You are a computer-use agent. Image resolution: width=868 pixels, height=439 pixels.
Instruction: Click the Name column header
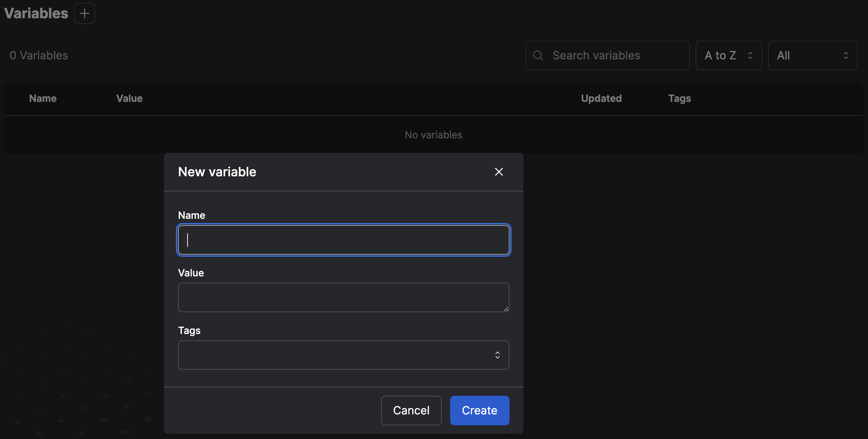[43, 98]
